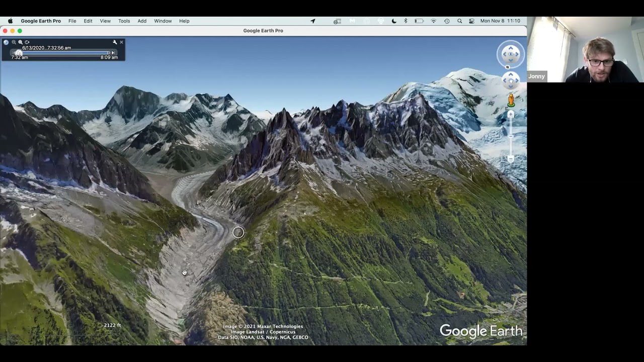Viewport: 644px width, 362px height.
Task: Click the zoom out minus button
Action: pyautogui.click(x=511, y=159)
